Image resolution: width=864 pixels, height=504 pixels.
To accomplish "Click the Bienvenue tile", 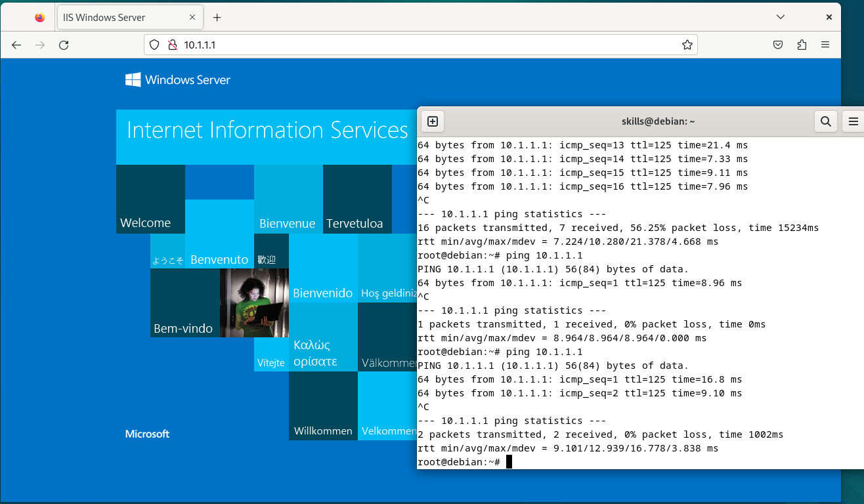I will 288,199.
